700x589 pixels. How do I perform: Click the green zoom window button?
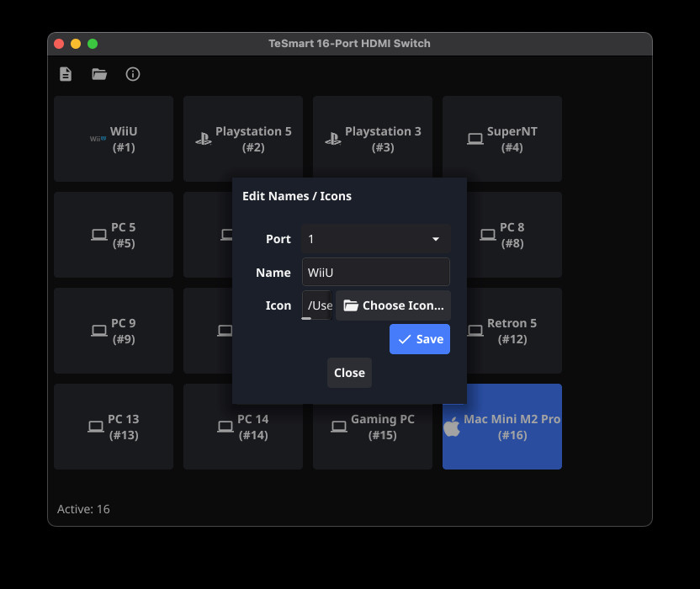[x=93, y=44]
